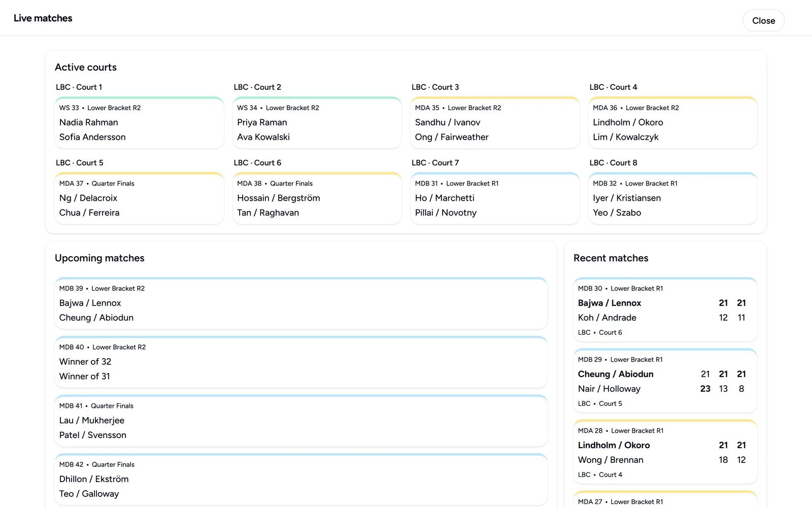Click the LBC · Court 1 label
This screenshot has height=508, width=812.
pyautogui.click(x=79, y=87)
